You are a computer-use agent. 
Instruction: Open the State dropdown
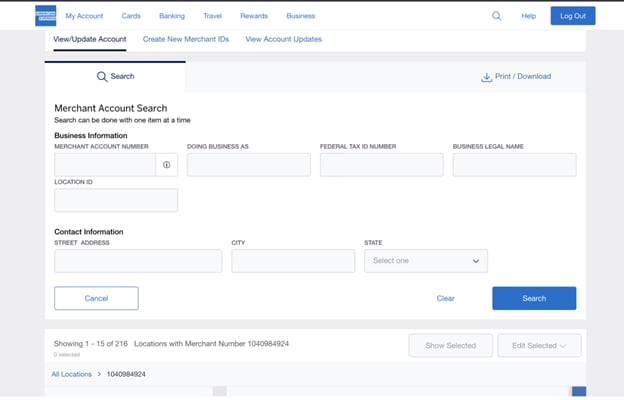pos(426,261)
